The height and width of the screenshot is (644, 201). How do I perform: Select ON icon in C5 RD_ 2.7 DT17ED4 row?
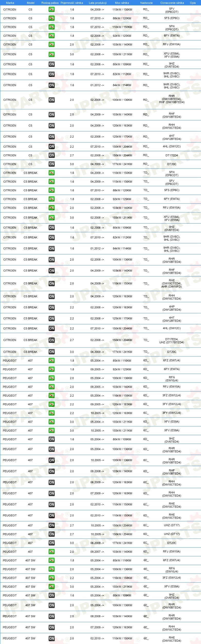pyautogui.click(x=52, y=155)
